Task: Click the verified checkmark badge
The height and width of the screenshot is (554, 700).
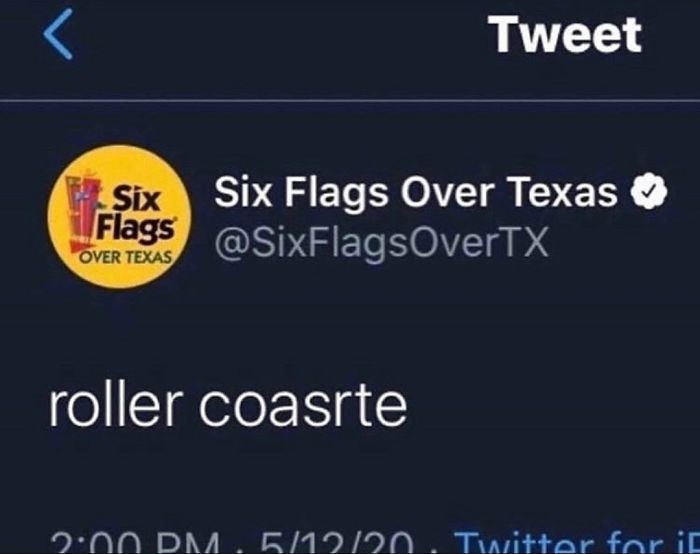Action: pyautogui.click(x=648, y=192)
